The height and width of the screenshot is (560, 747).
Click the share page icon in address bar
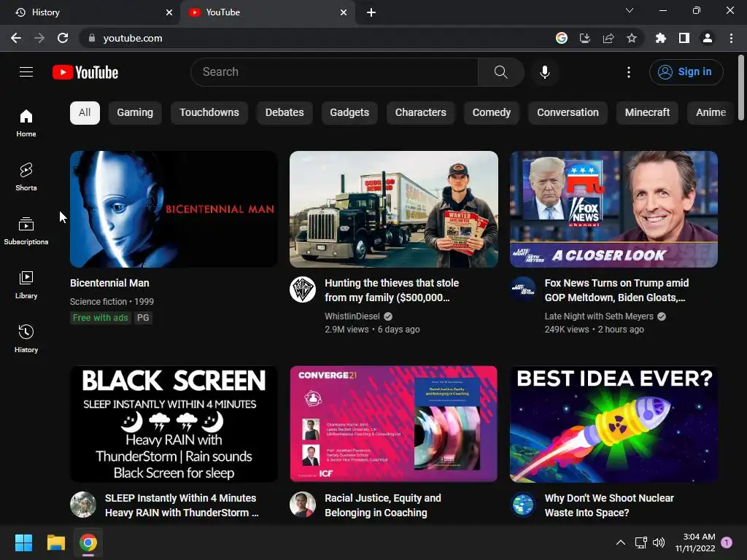click(x=608, y=38)
